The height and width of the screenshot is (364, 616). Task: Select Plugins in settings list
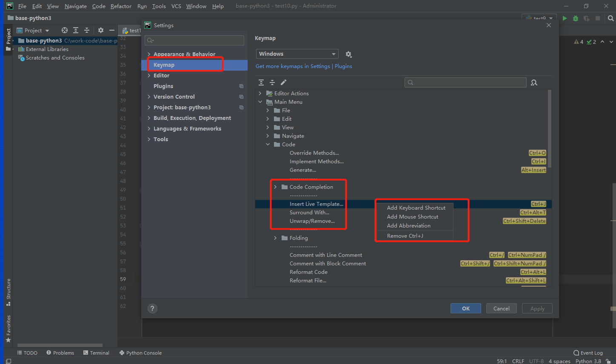click(163, 86)
